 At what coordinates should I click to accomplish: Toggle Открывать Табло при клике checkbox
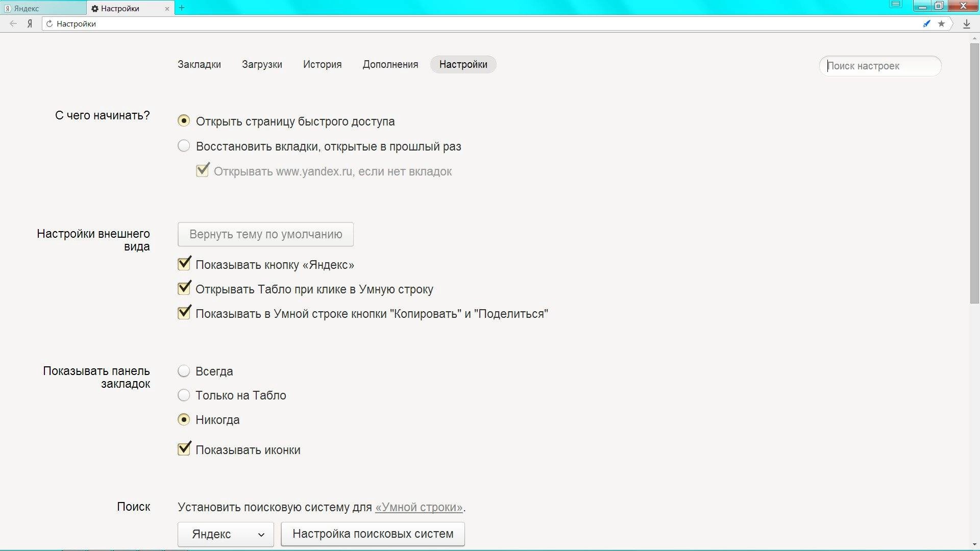(x=184, y=288)
